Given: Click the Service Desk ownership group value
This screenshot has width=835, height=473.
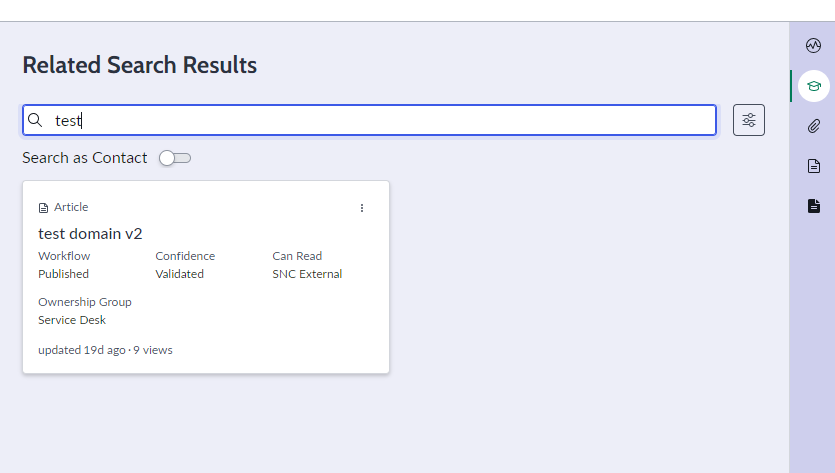Looking at the screenshot, I should coord(72,320).
